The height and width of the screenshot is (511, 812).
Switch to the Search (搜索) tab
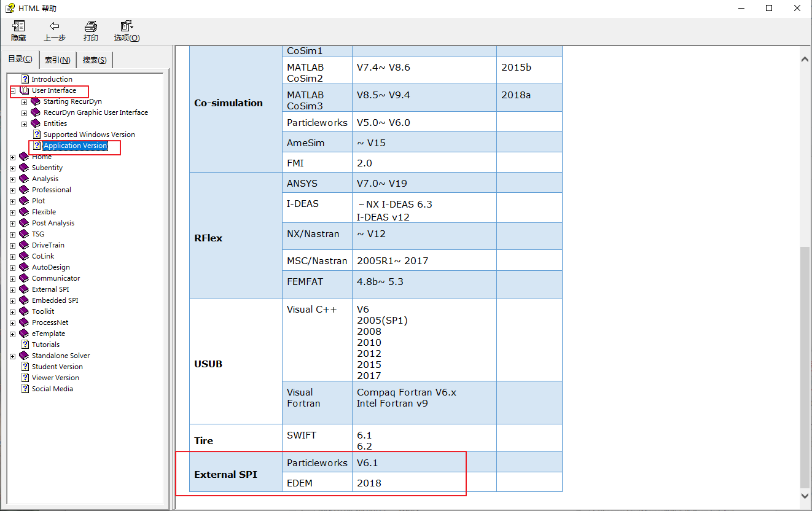tap(94, 60)
